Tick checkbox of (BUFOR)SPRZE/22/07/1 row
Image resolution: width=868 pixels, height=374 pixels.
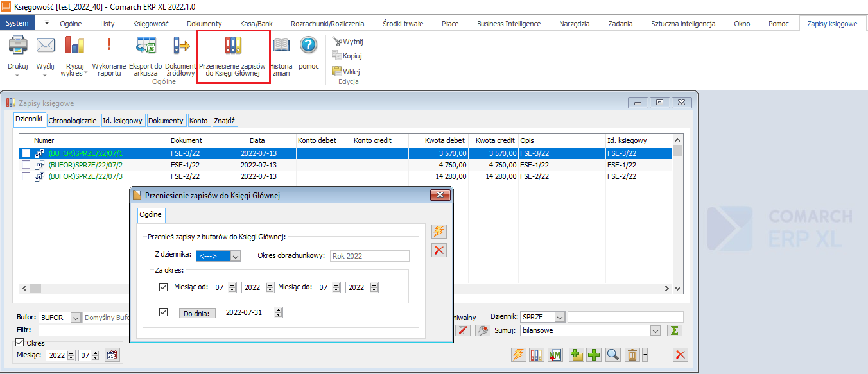click(26, 153)
